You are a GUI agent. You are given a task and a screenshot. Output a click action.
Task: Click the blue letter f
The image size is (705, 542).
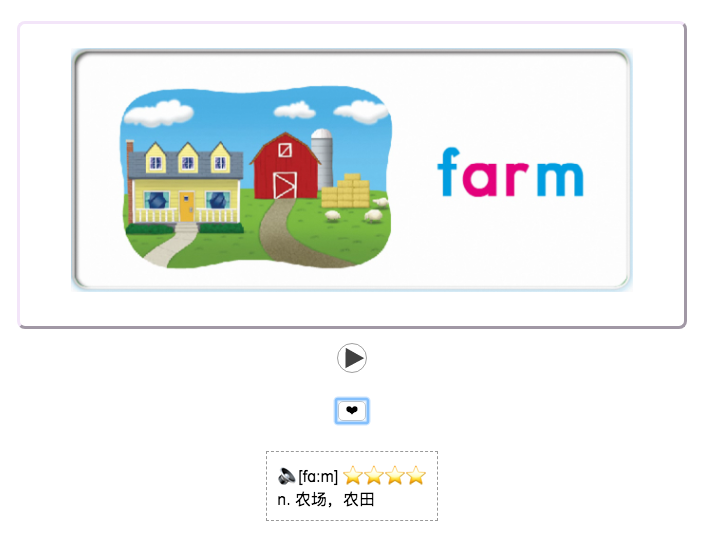click(448, 171)
